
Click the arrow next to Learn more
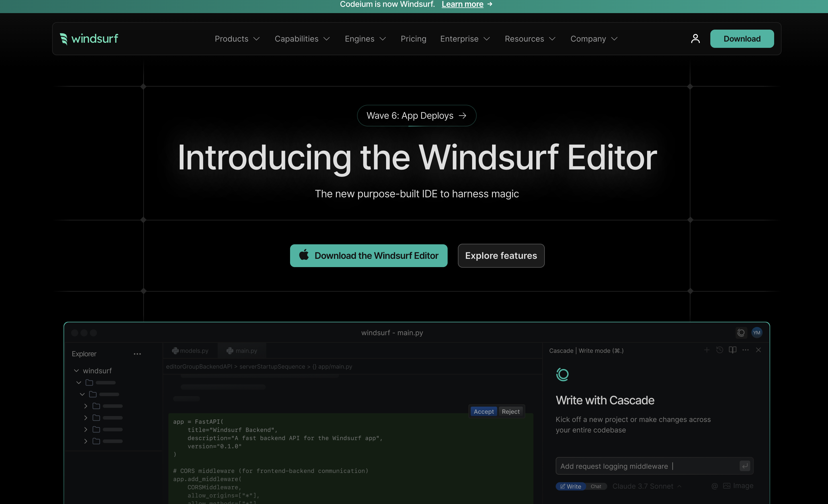[490, 4]
